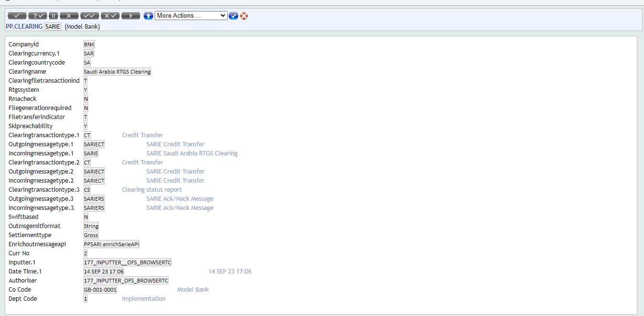Click the hold pause toolbar button
The image size is (644, 316).
pos(53,16)
